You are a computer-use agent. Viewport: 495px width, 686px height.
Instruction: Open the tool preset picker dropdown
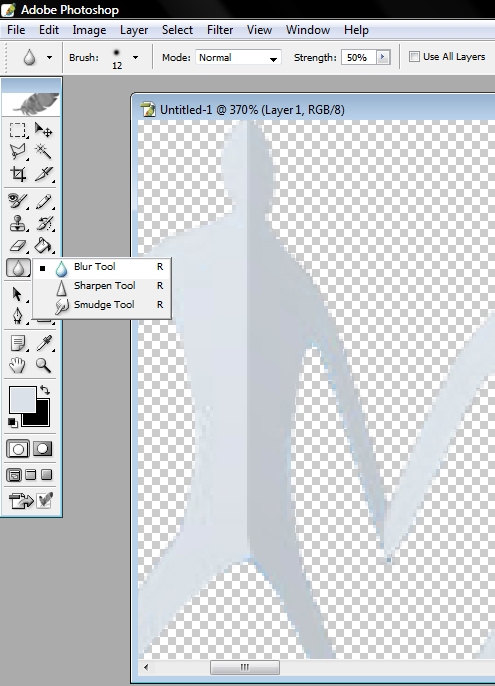[49, 57]
